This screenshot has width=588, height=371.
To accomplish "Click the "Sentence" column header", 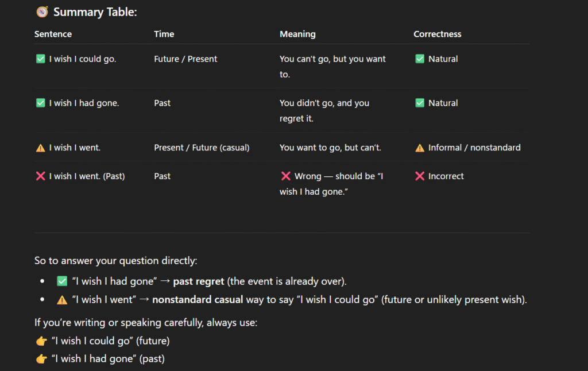I will 53,34.
